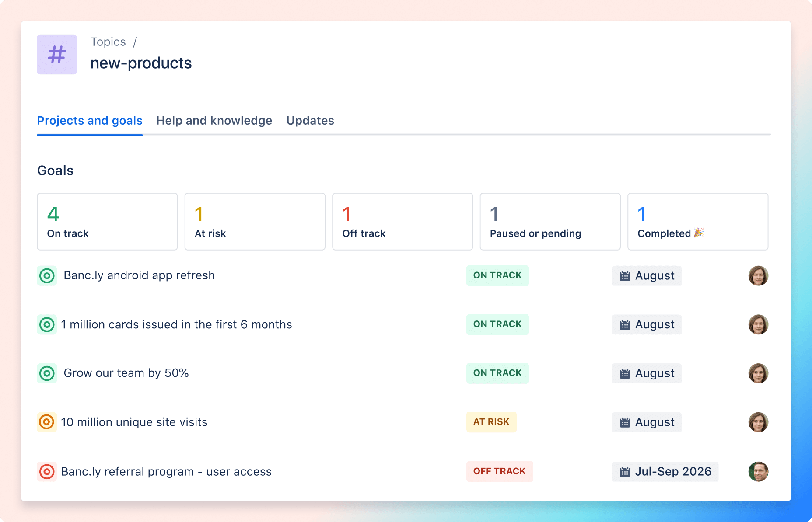This screenshot has width=812, height=522.
Task: Click the calendar icon beside Jul-Sep 2026
Action: (x=625, y=471)
